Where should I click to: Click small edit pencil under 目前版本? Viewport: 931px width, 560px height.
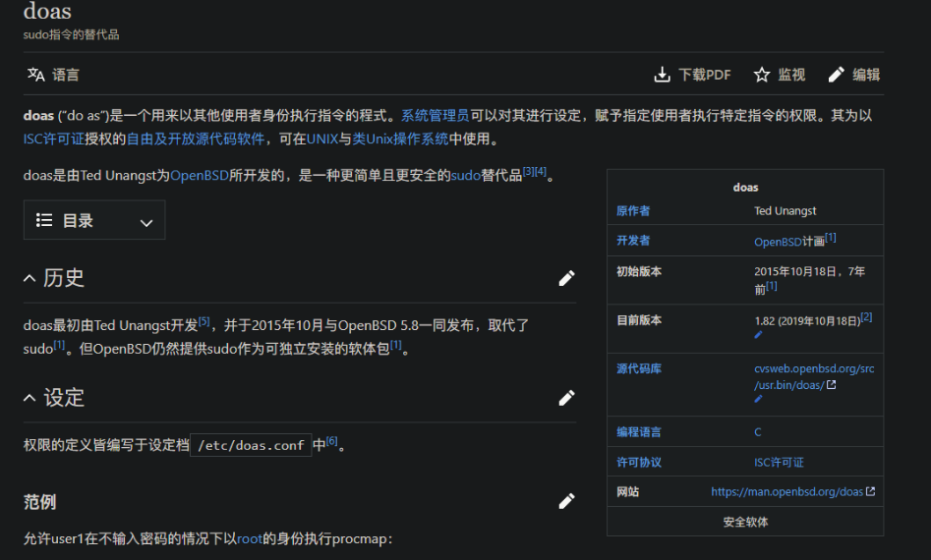coord(758,335)
